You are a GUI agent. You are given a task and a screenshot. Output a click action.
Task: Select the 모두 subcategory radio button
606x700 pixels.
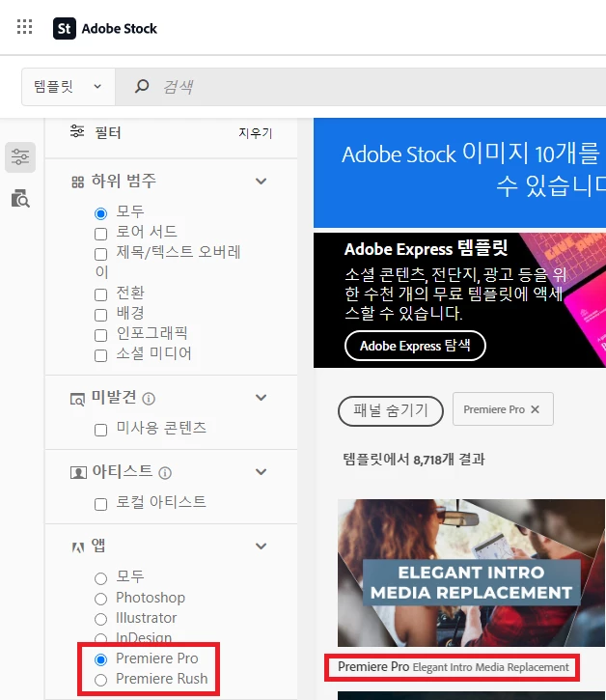point(101,213)
